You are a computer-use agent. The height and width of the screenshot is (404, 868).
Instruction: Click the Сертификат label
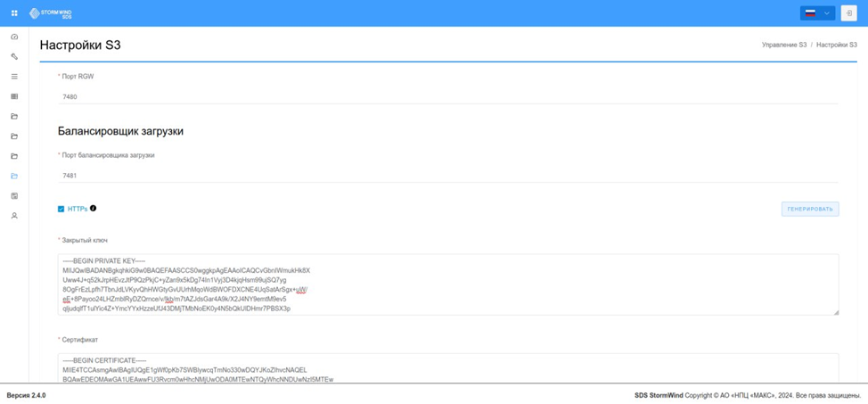pyautogui.click(x=80, y=339)
